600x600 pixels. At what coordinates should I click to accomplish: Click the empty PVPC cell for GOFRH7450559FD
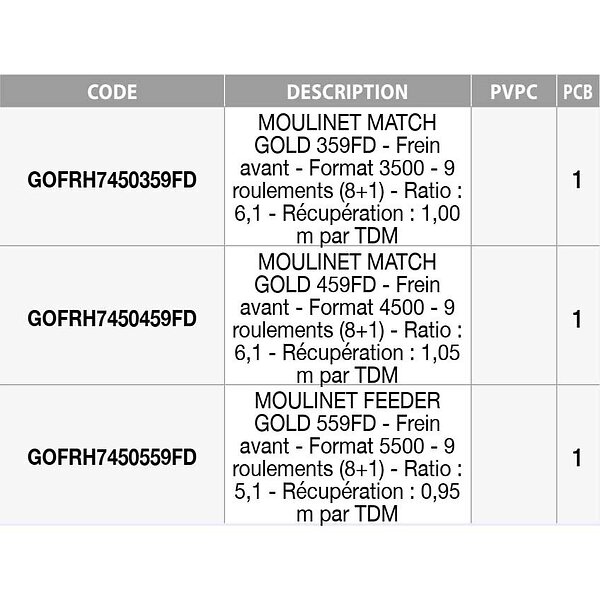pos(514,457)
